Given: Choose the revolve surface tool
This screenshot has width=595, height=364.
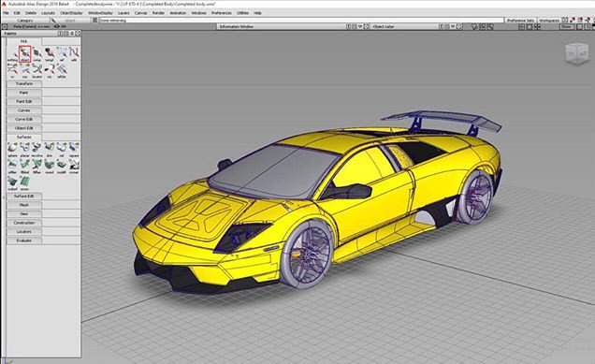Looking at the screenshot, I should pyautogui.click(x=36, y=150).
